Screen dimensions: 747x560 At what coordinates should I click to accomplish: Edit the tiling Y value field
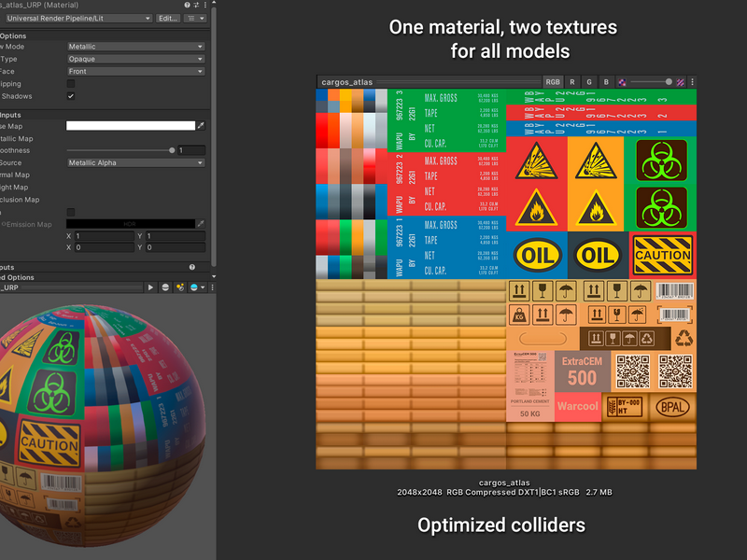click(x=176, y=236)
